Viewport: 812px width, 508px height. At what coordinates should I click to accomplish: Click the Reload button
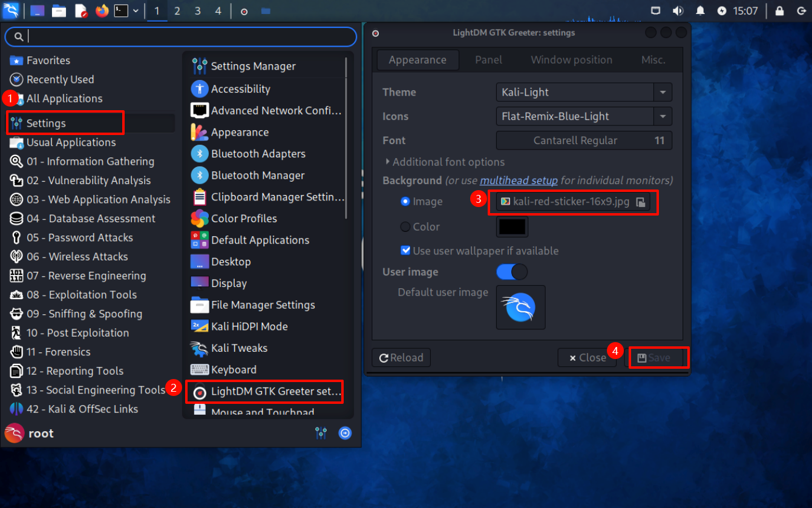401,358
